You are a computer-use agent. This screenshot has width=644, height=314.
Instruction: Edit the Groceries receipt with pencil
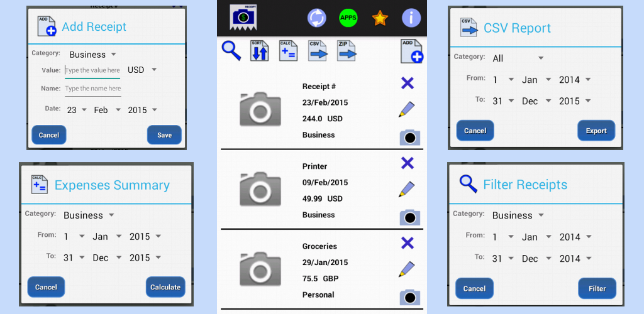click(407, 269)
